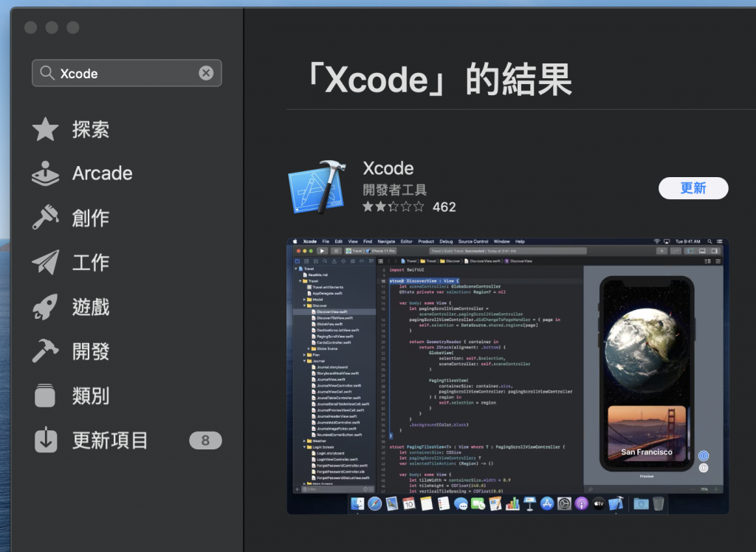The image size is (756, 552).
Task: Open the Xcode app icon
Action: pos(317,187)
